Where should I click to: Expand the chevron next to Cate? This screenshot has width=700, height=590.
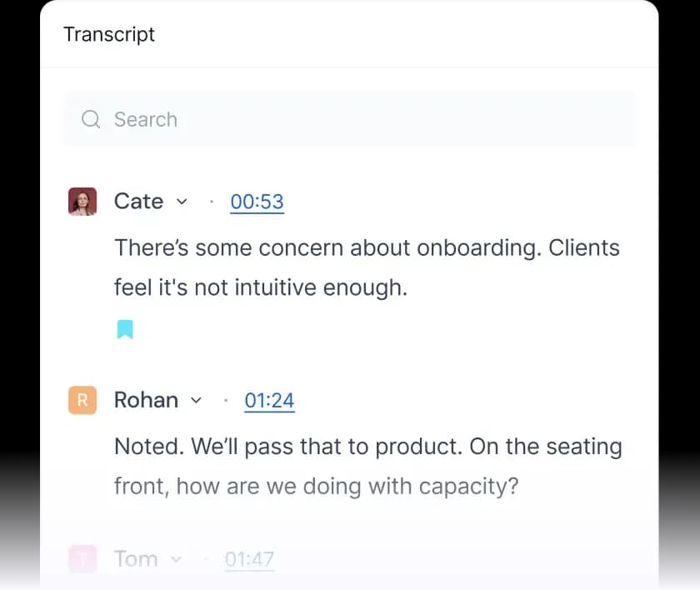pyautogui.click(x=182, y=202)
